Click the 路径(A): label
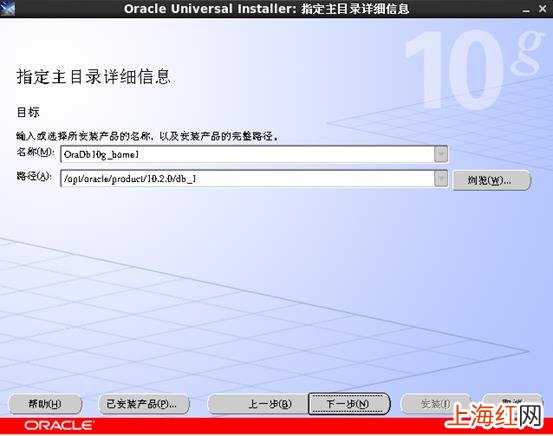The width and height of the screenshot is (553, 436). [x=34, y=176]
